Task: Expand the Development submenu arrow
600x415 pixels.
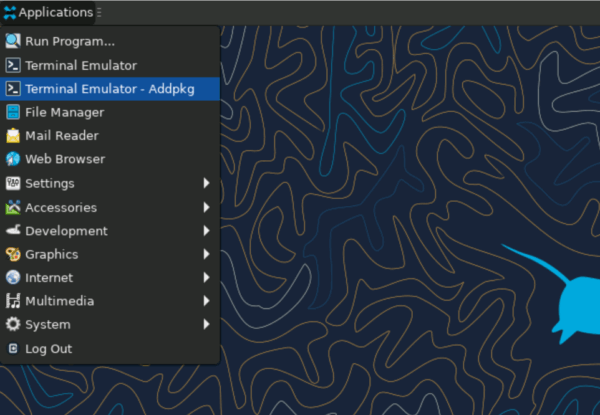Action: tap(207, 231)
